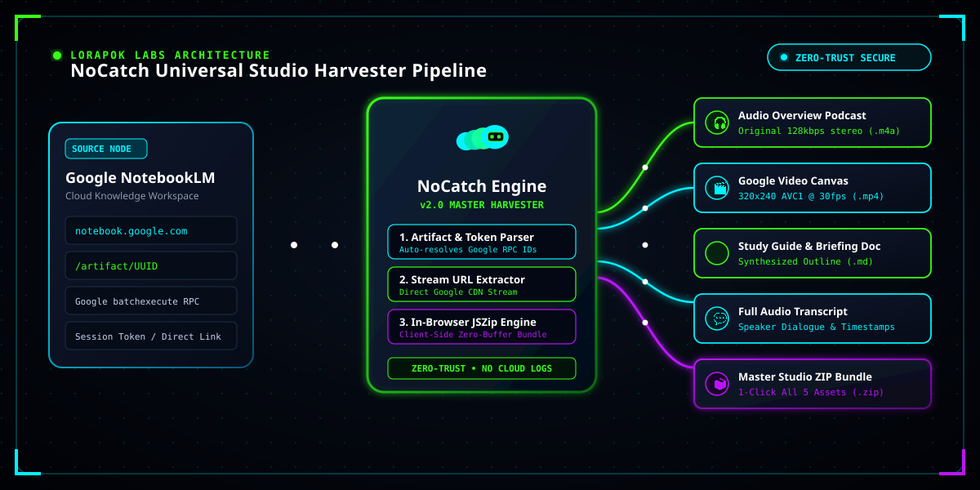
Task: Click the cyan dot in Zero-Trust Secure badge
Action: (x=784, y=58)
